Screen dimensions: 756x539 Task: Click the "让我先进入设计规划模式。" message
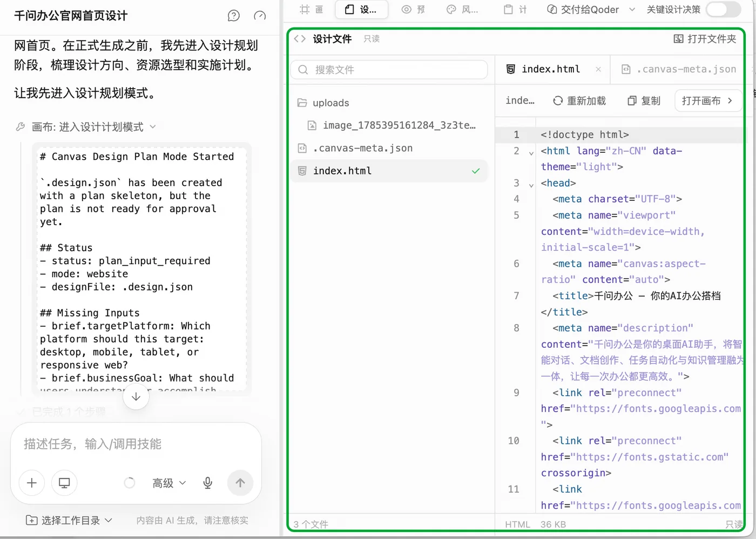coord(87,93)
